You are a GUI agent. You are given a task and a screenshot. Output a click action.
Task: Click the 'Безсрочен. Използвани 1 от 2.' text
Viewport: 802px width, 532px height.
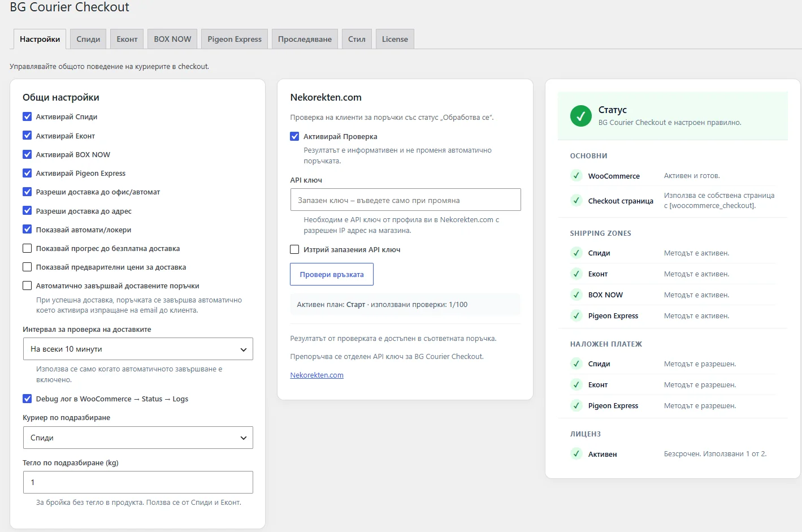(715, 453)
